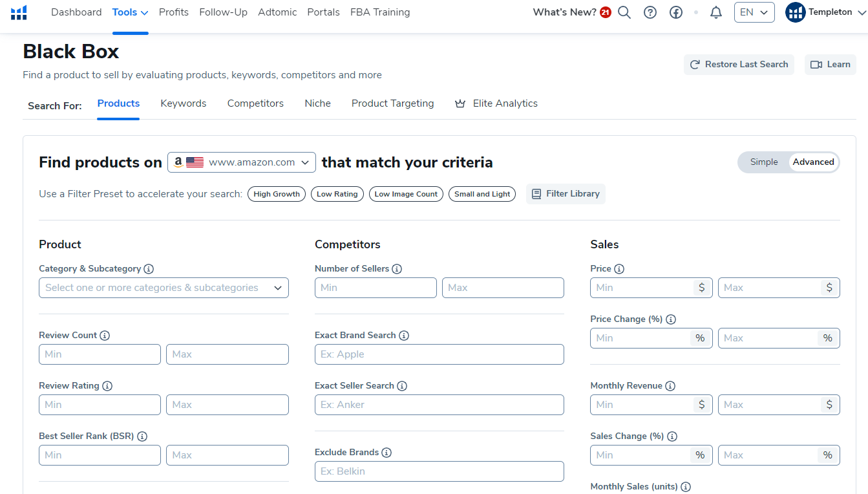Click the Learn video button
The height and width of the screenshot is (494, 868).
[831, 65]
